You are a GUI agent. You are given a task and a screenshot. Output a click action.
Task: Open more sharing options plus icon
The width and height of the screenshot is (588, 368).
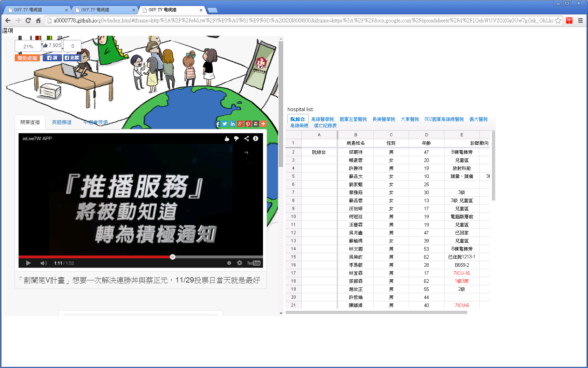pos(263,124)
